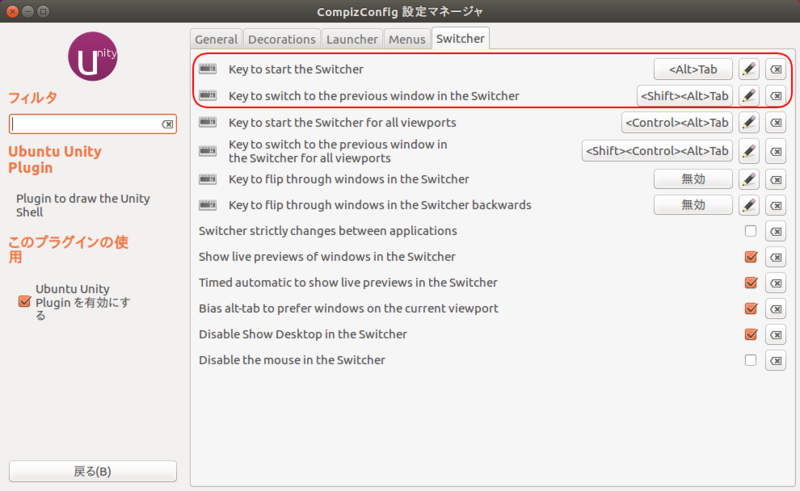
Task: Click the 戻る(B) back button
Action: (x=93, y=471)
